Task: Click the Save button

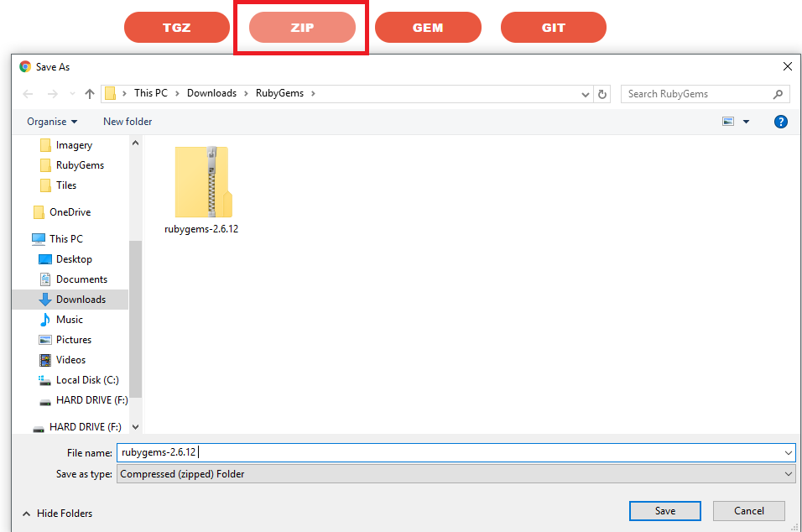Action: point(665,511)
